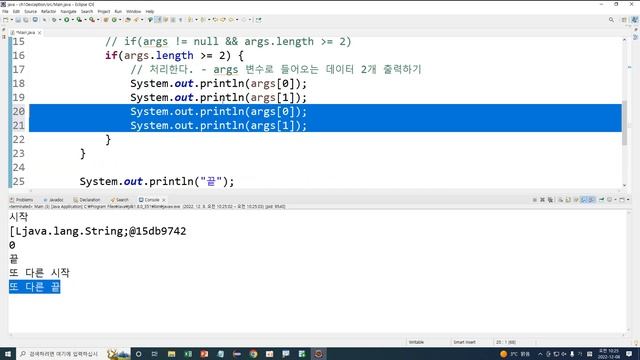Image resolution: width=640 pixels, height=360 pixels.
Task: Open the External Tools dropdown arrow
Action: [98, 20]
